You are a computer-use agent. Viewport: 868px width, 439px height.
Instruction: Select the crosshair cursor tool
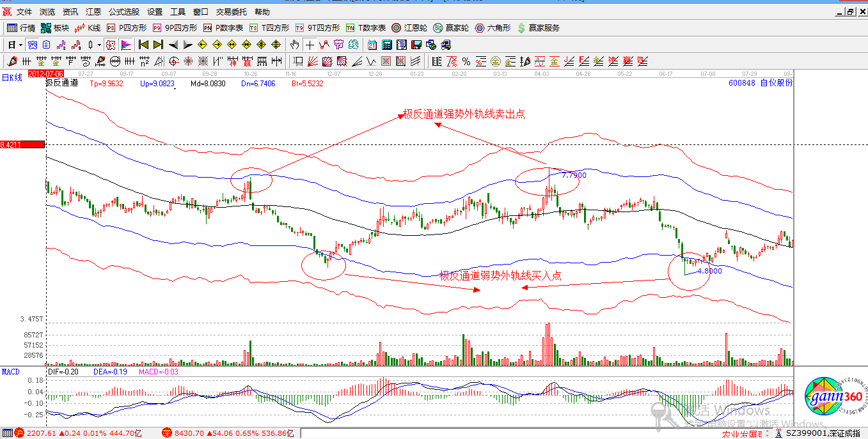click(x=310, y=45)
